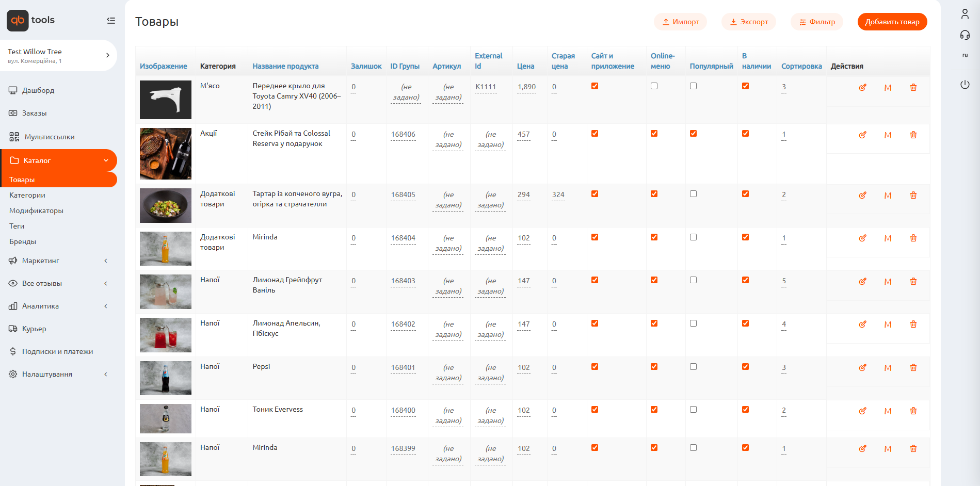Open Бренды in the catalog submenu
Screen dimensions: 980x486
pyautogui.click(x=23, y=242)
